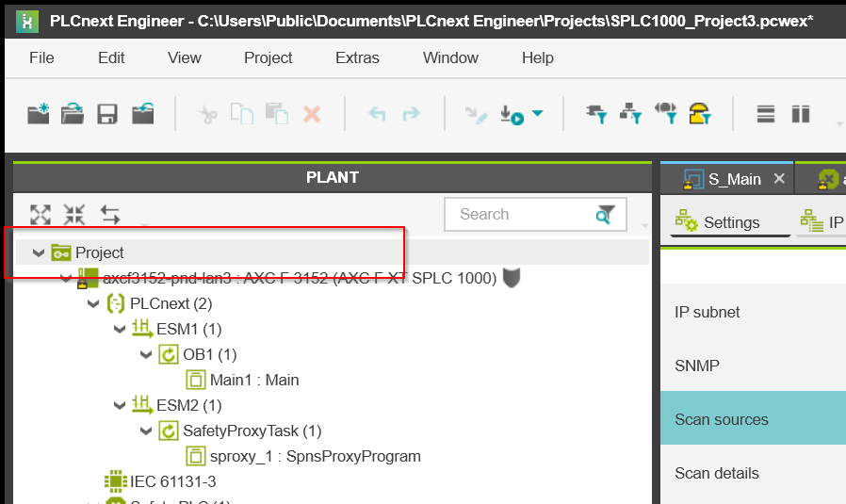Click the Write and Start project icon
Image resolution: width=846 pixels, height=504 pixels.
pyautogui.click(x=512, y=114)
